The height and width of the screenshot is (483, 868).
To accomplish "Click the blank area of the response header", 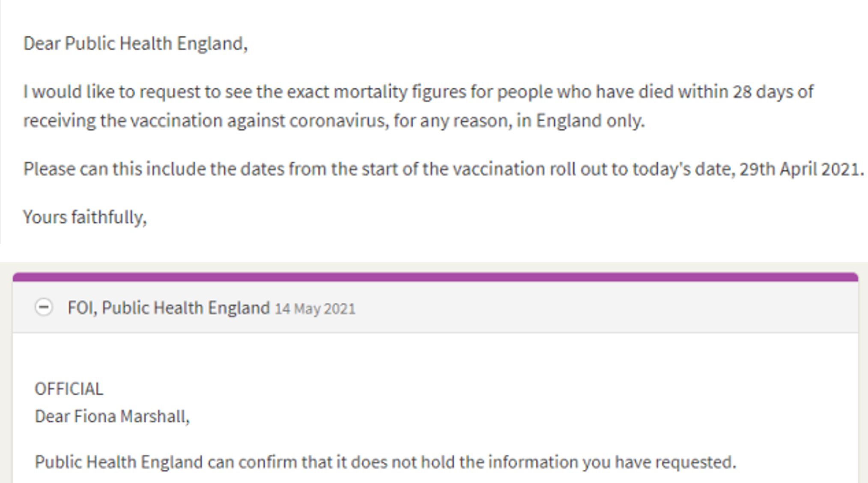I will [x=600, y=308].
